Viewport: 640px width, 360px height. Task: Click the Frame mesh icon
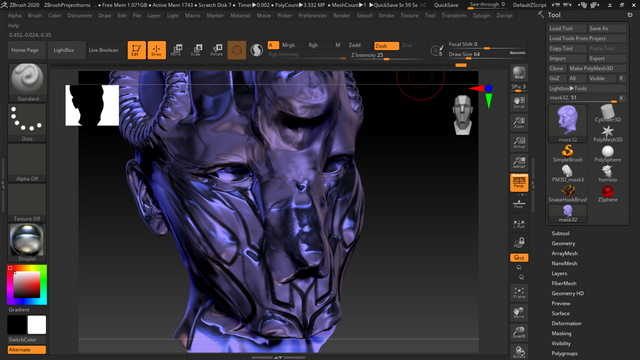coord(519,292)
